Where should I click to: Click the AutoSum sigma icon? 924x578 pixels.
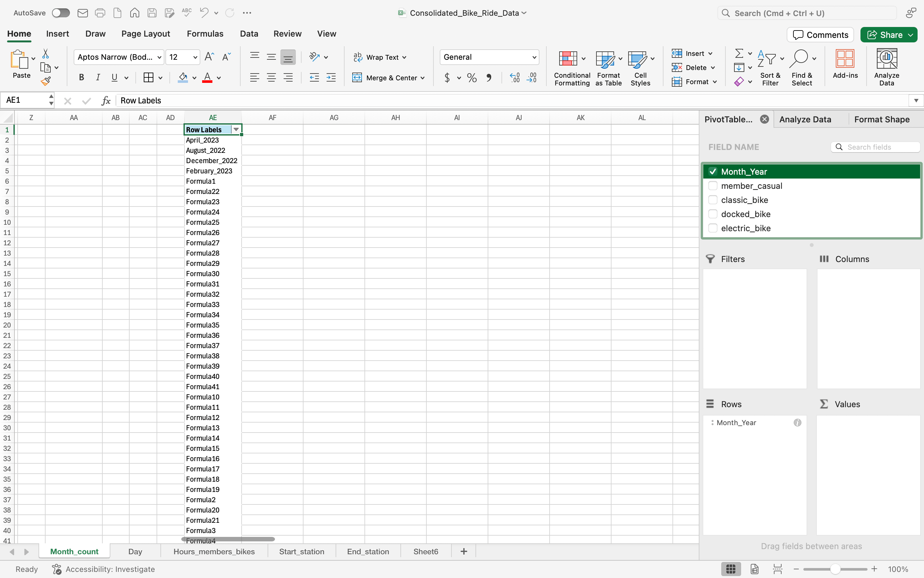coord(739,53)
